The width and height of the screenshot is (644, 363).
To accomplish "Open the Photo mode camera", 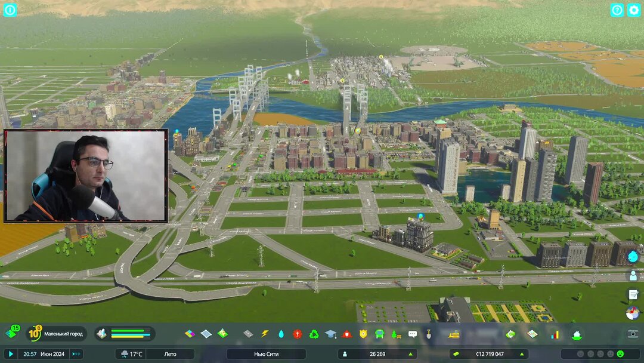I will click(633, 334).
